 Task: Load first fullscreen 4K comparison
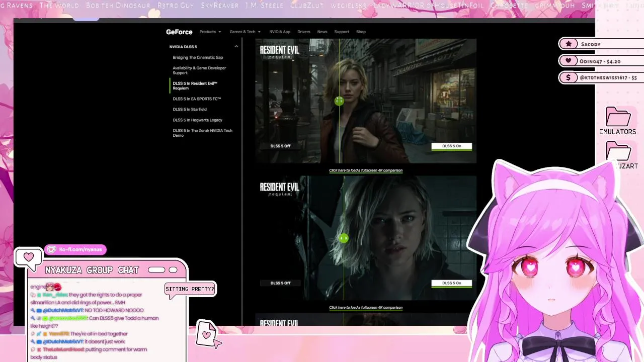(x=366, y=170)
